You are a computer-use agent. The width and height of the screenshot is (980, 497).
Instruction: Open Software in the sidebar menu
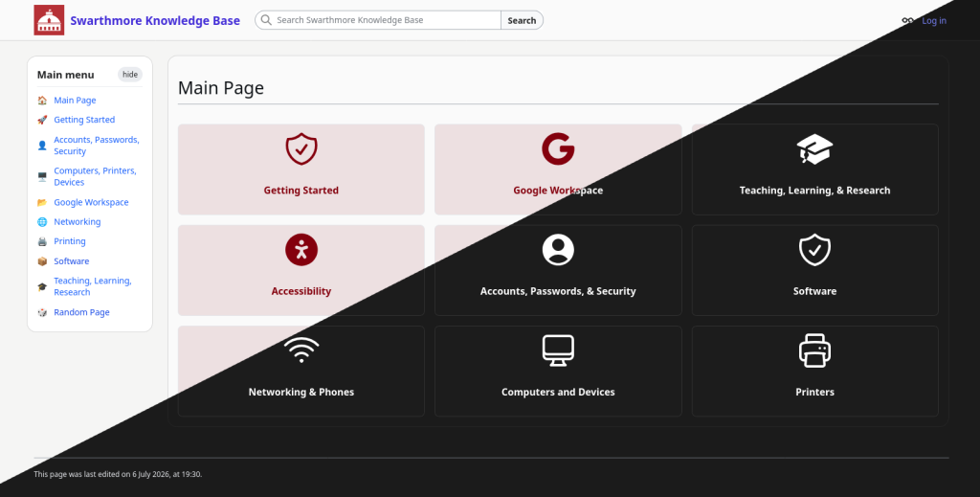[71, 260]
